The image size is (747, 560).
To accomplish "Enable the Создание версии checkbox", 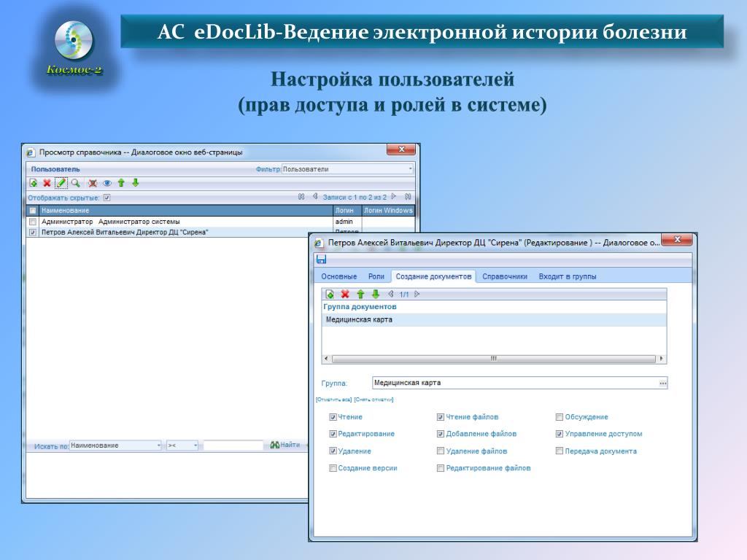I will point(333,468).
